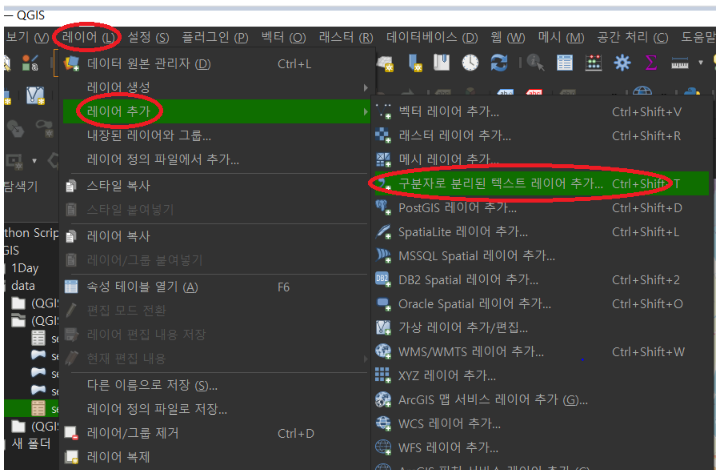Open the 래스터 (R) menu

point(346,37)
